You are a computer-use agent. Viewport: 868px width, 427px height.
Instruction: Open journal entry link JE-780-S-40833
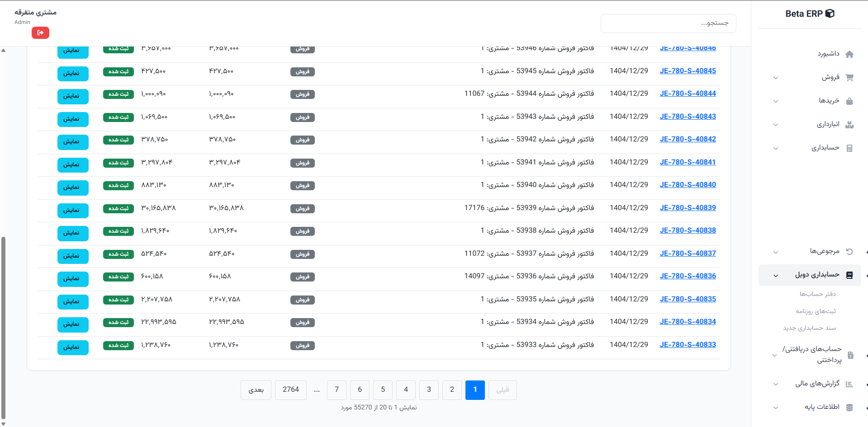tap(688, 345)
